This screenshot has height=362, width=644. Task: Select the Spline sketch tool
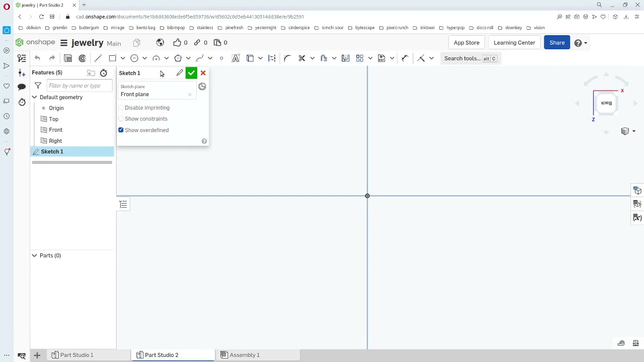(200, 58)
